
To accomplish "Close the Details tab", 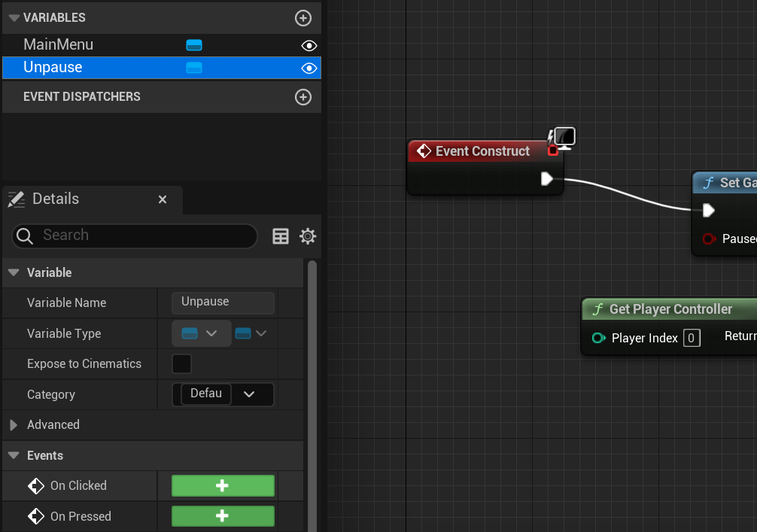I will pyautogui.click(x=163, y=199).
